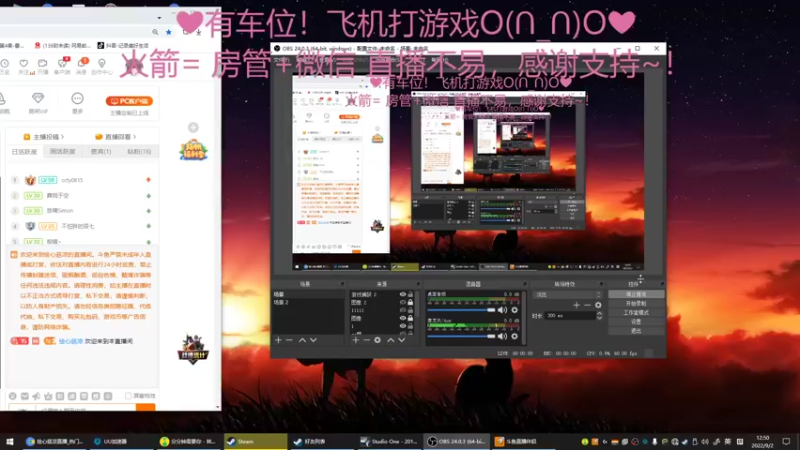Click the 停止推流 button

coord(636,294)
